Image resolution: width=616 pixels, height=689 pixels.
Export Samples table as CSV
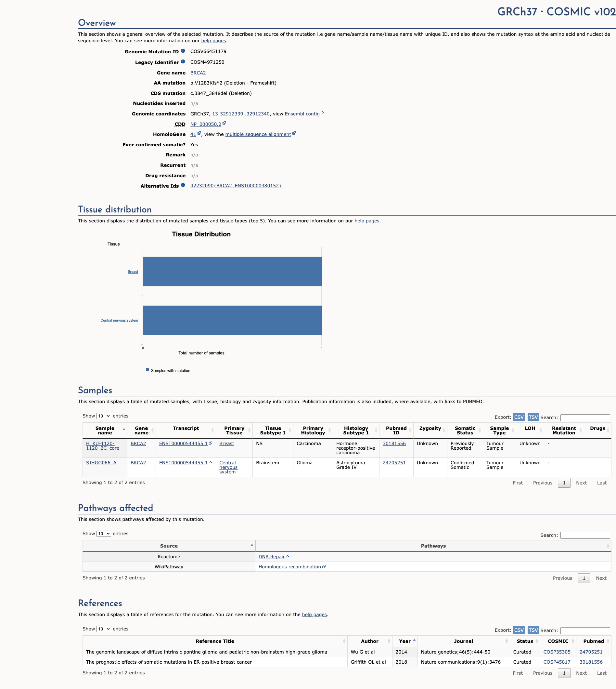tap(519, 417)
